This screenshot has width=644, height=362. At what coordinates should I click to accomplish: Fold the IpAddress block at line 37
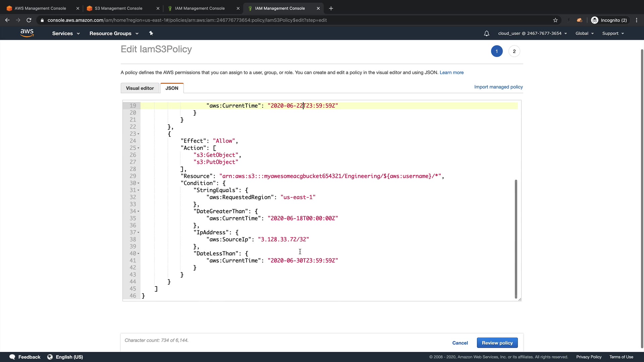click(x=138, y=233)
